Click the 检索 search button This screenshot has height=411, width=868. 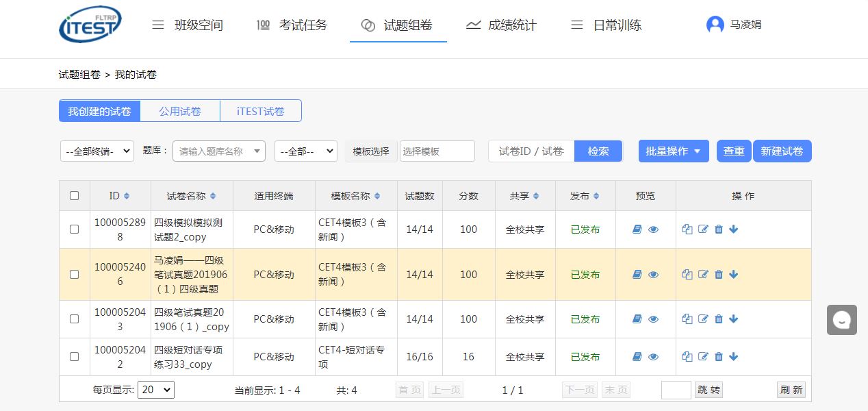tap(598, 151)
